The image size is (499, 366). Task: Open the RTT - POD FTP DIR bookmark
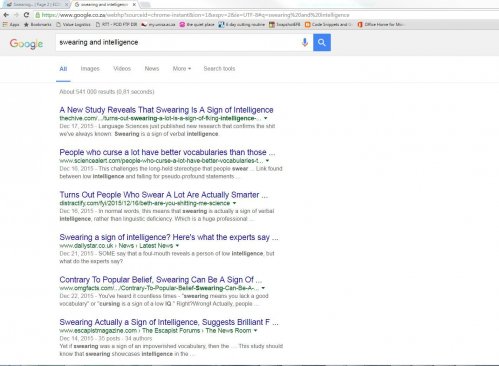pyautogui.click(x=116, y=25)
